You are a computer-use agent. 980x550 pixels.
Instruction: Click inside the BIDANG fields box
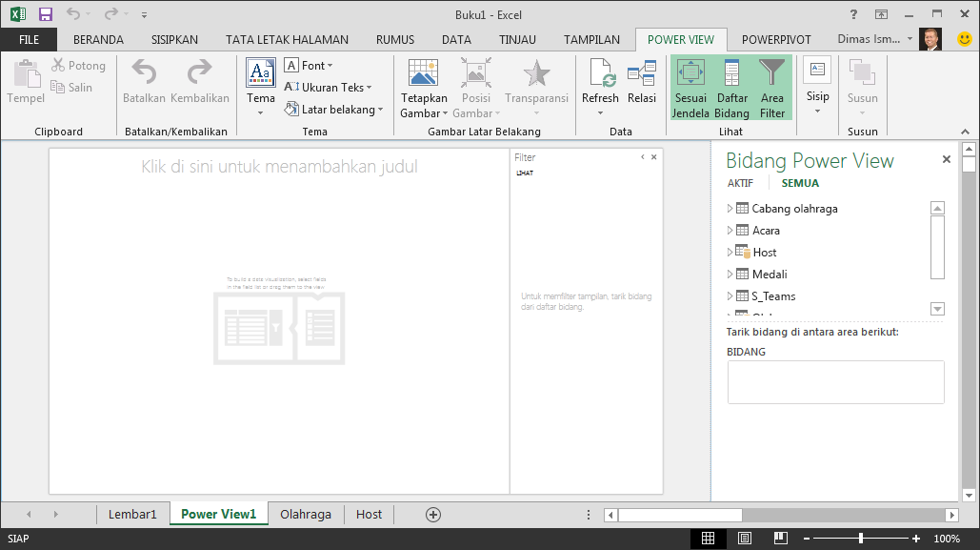click(x=835, y=381)
